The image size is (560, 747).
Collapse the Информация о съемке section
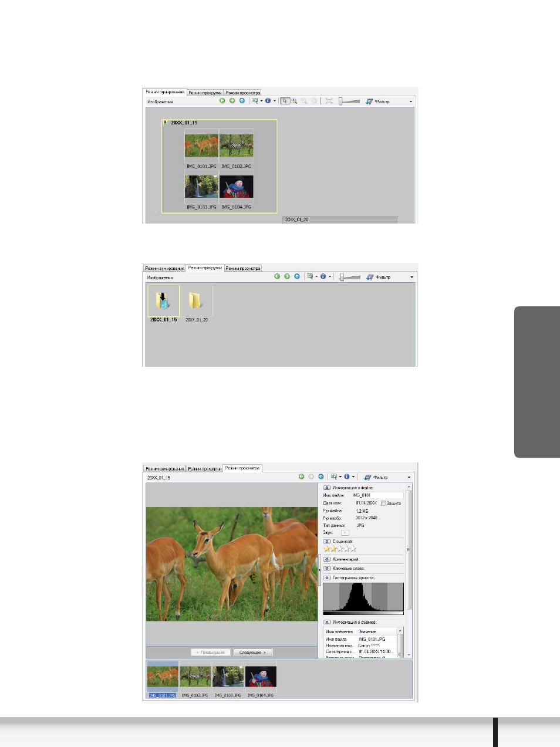(327, 622)
